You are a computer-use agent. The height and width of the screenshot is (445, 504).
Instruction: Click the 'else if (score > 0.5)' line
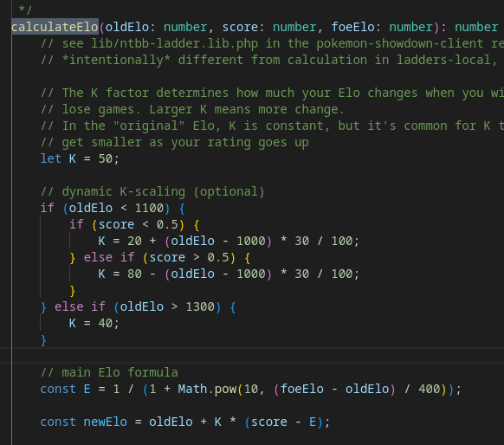[159, 257]
